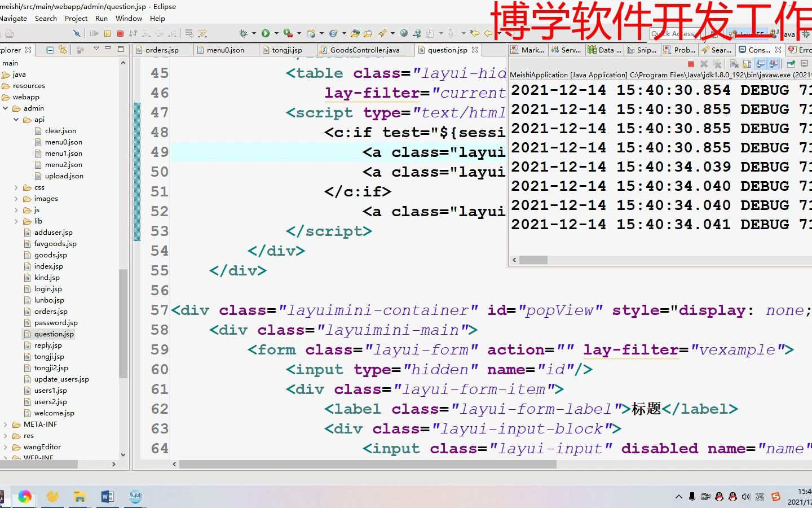
Task: Click the editor horizontal scrollbar thumb
Action: [368, 464]
